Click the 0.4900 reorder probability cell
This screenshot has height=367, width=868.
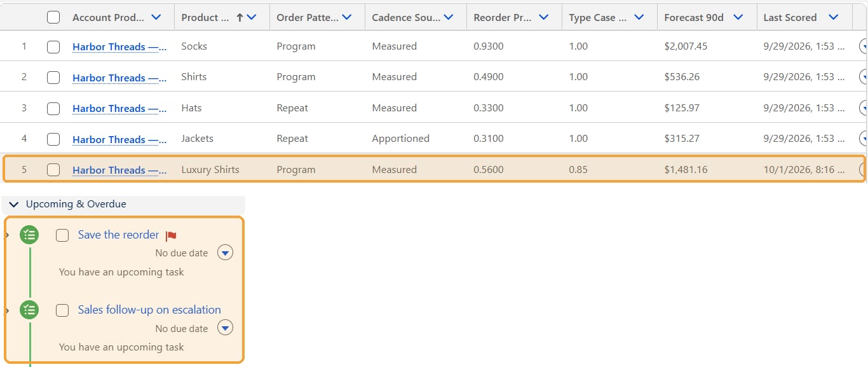click(x=489, y=77)
